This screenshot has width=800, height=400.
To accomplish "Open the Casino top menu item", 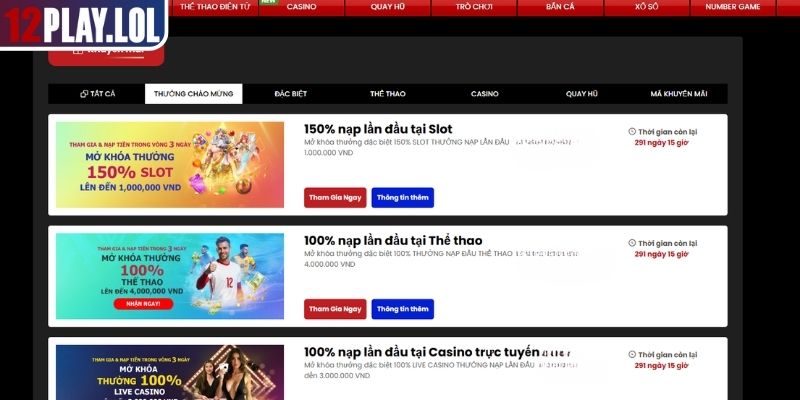I will [x=301, y=7].
